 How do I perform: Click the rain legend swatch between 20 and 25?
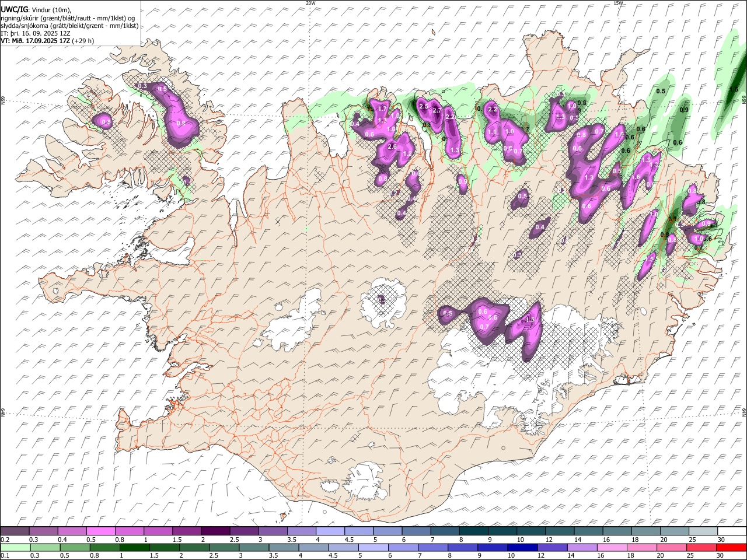click(x=671, y=547)
